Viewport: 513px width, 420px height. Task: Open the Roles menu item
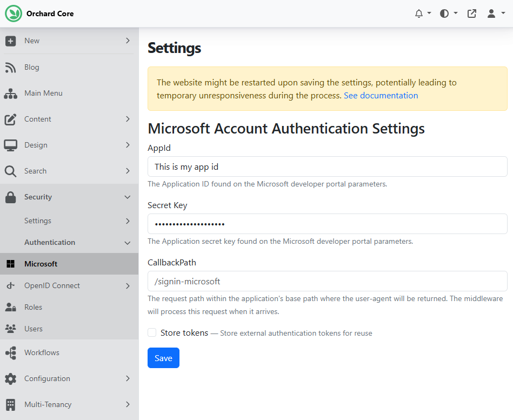click(x=69, y=307)
